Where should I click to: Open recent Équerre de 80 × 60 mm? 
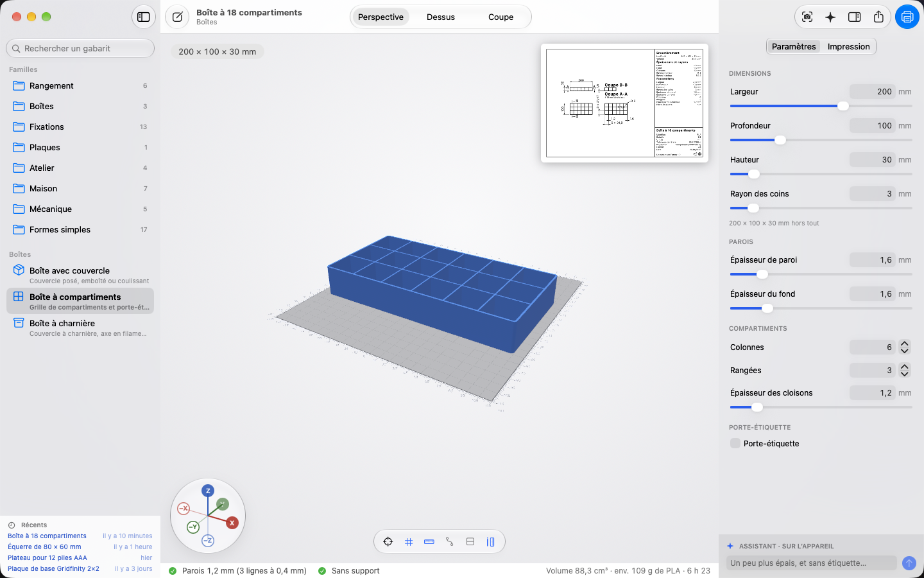pyautogui.click(x=80, y=547)
